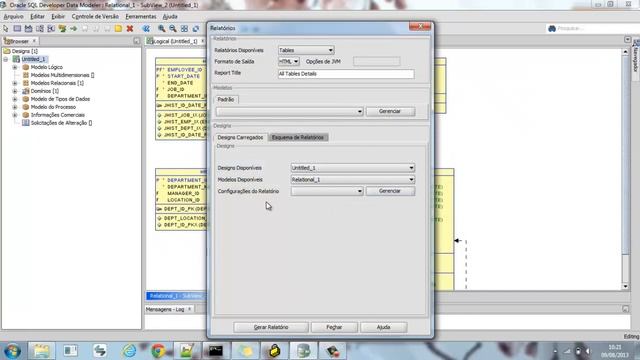Click the yellow New Note icon
Screen dimensions: 640x360
point(118,29)
